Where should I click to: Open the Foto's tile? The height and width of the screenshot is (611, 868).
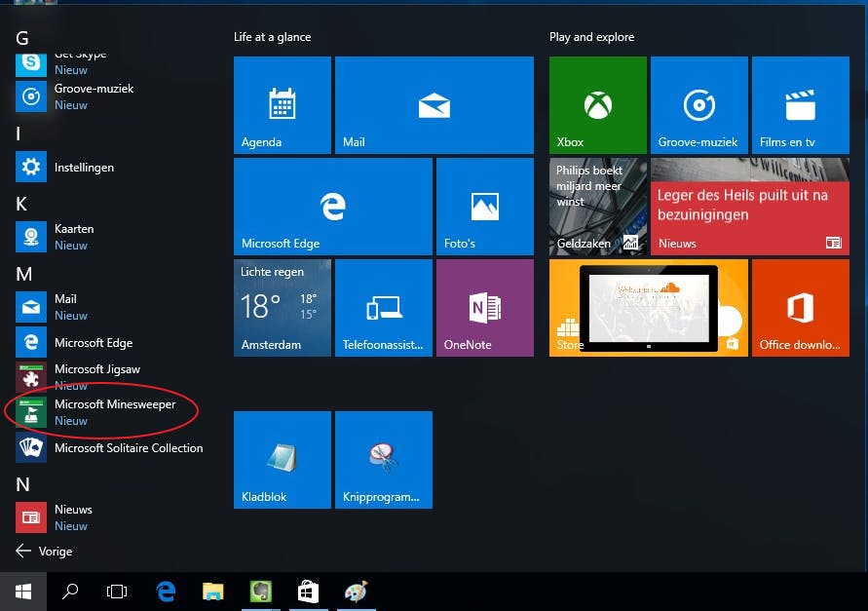tap(485, 206)
